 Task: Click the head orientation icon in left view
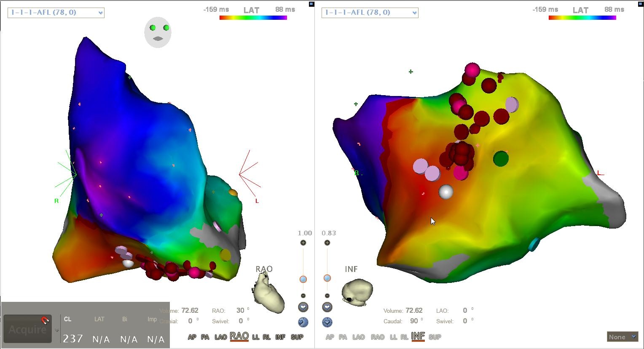click(x=158, y=32)
